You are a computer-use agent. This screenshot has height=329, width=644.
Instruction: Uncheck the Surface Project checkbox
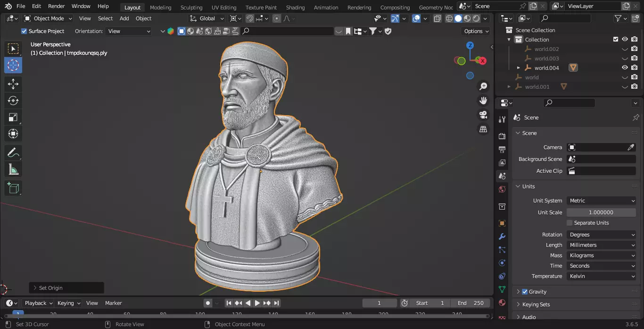pyautogui.click(x=25, y=31)
